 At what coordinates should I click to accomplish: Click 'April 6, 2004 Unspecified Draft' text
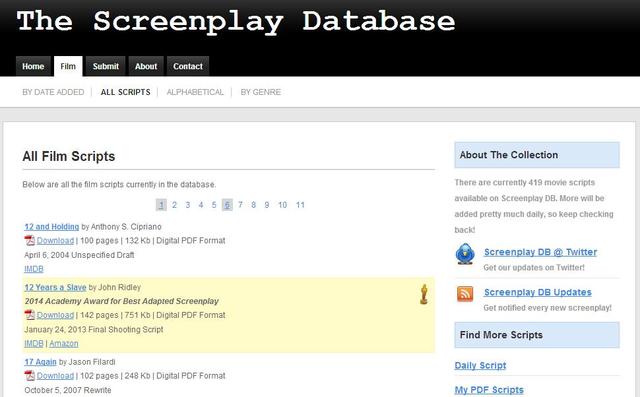(79, 255)
